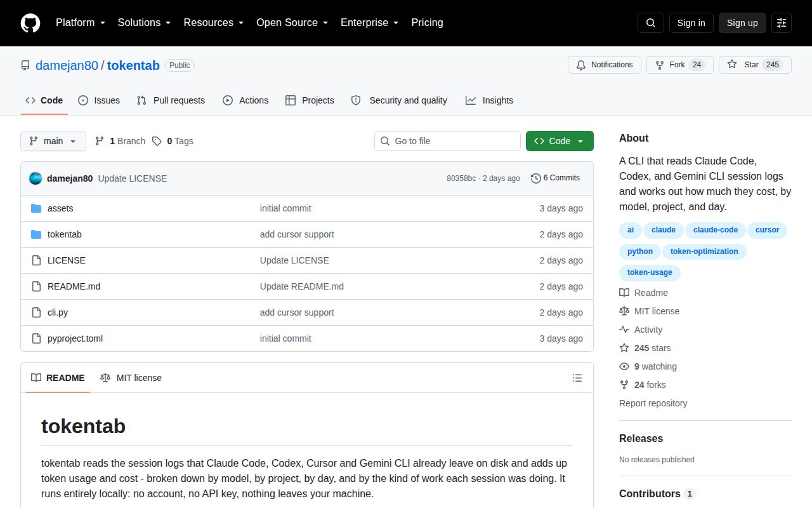The image size is (812, 508).
Task: Expand the green Code dropdown button
Action: click(x=560, y=141)
